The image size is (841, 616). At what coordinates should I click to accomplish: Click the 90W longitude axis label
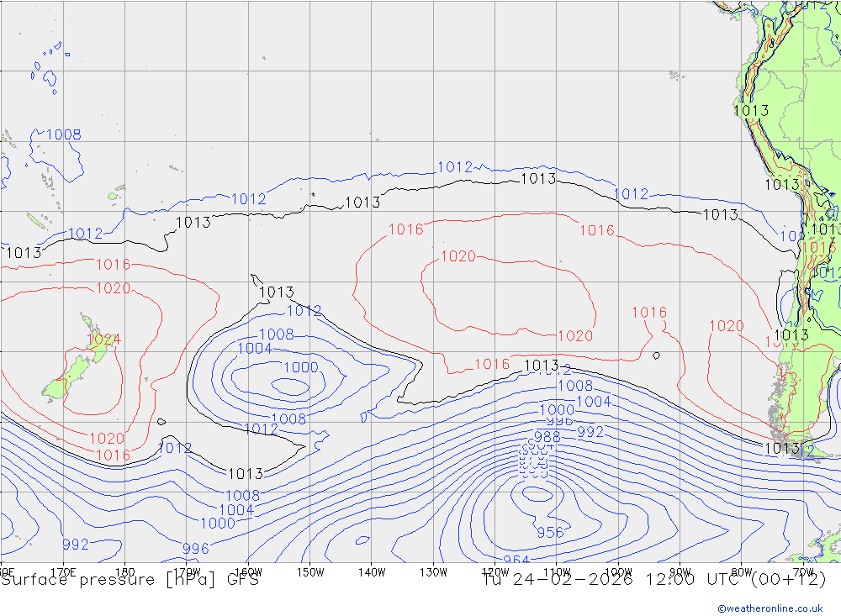[x=680, y=572]
